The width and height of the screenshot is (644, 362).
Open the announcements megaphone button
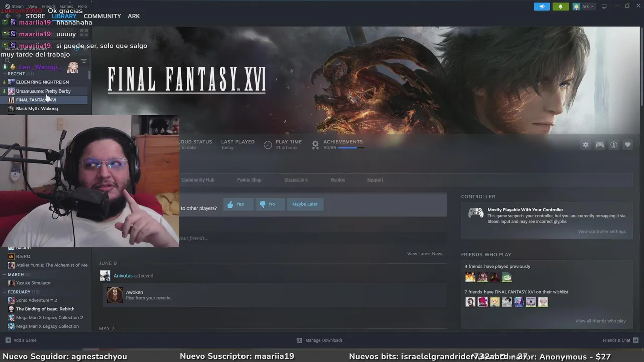tap(542, 7)
